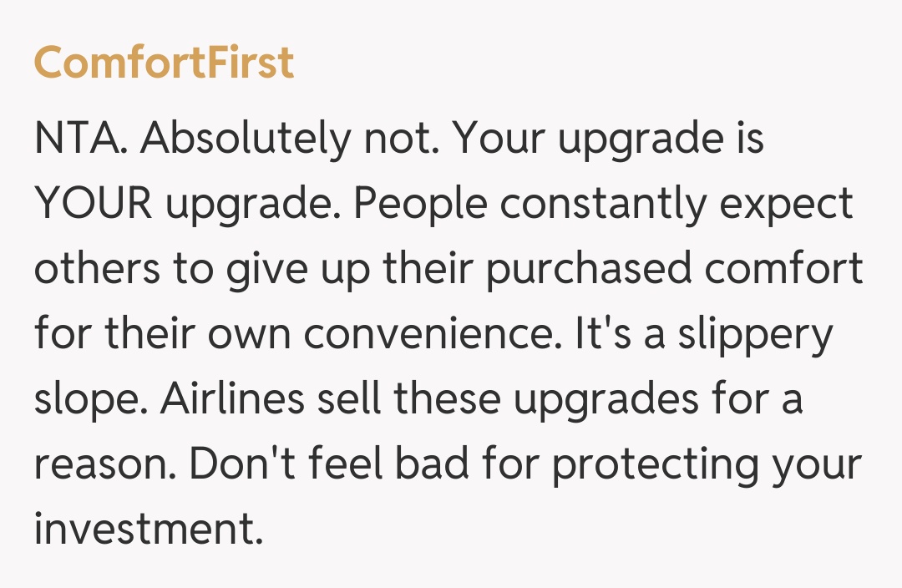Screen dimensions: 902x588
Task: Click the "NTA." verdict at comment start
Action: point(81,139)
